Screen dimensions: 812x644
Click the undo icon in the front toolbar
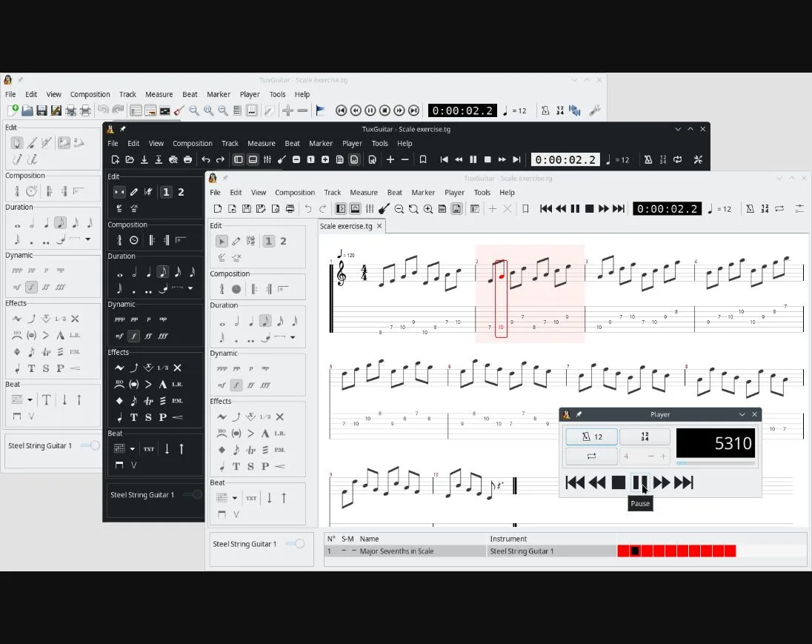(308, 209)
